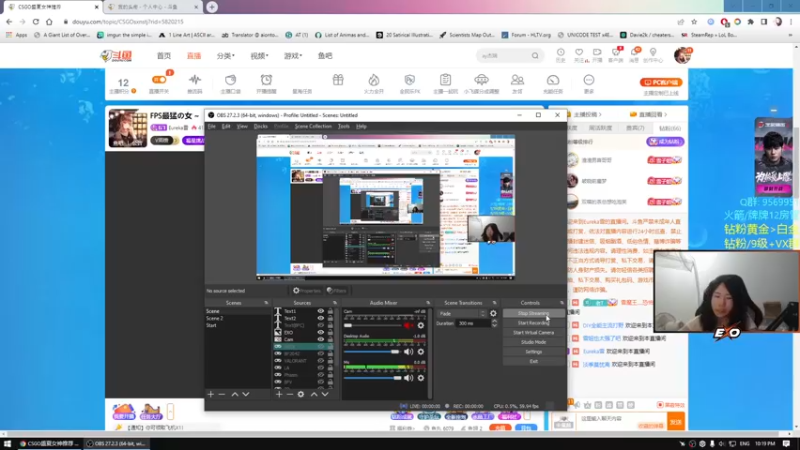Open the OBS Tools menu
Viewport: 800px width, 450px height.
tap(344, 126)
